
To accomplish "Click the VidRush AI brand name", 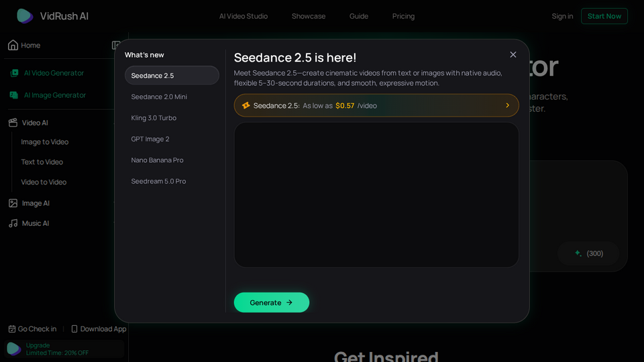I will [64, 16].
